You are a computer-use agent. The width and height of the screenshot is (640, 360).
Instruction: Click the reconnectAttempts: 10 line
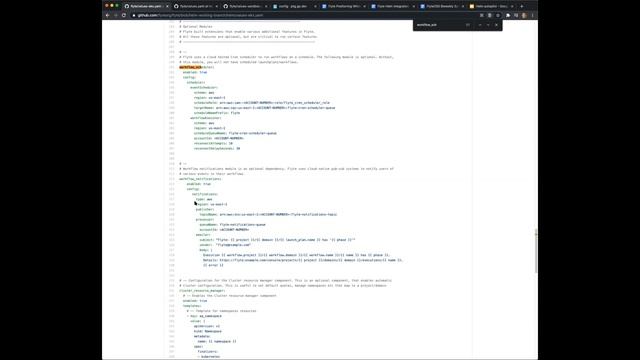click(213, 143)
